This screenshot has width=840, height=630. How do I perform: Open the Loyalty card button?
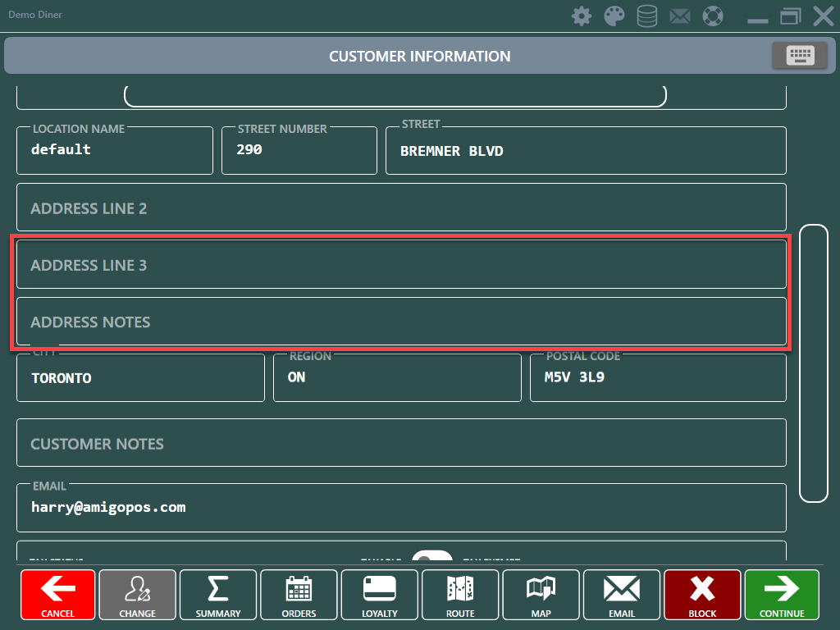(x=379, y=595)
